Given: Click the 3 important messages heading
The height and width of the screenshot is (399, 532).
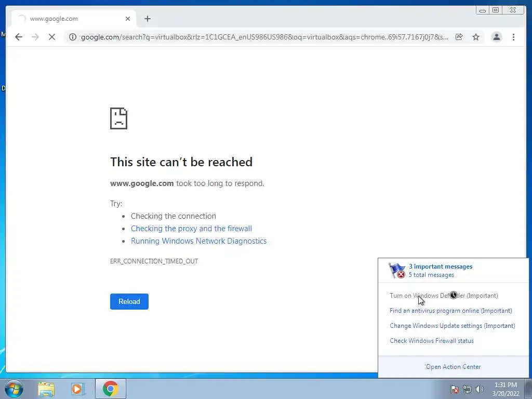Looking at the screenshot, I should [x=441, y=267].
